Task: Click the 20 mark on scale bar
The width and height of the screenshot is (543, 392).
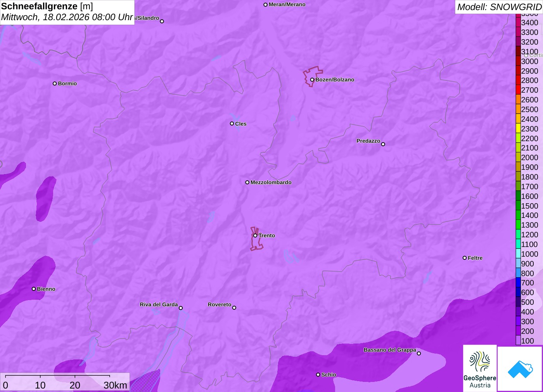Action: click(x=75, y=385)
